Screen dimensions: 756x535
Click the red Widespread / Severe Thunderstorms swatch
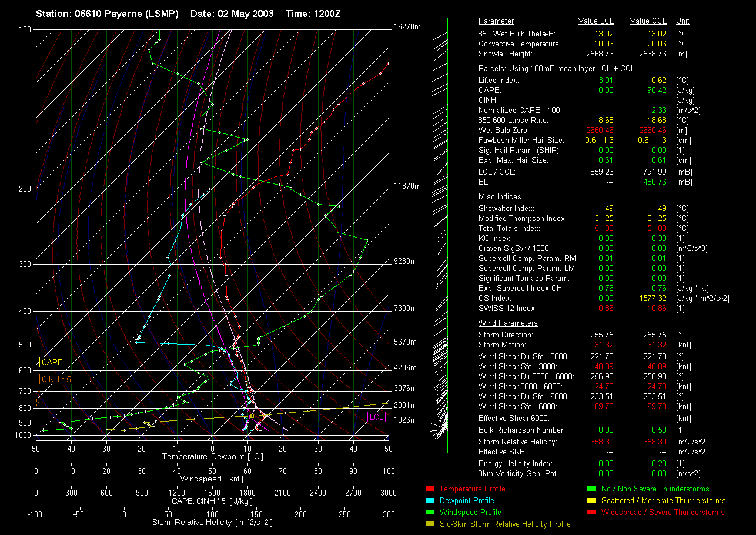[591, 512]
